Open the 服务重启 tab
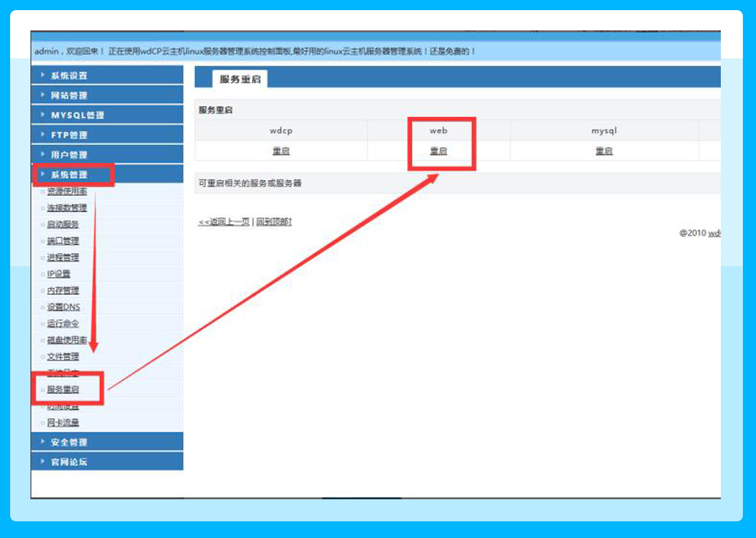756x538 pixels. click(240, 79)
